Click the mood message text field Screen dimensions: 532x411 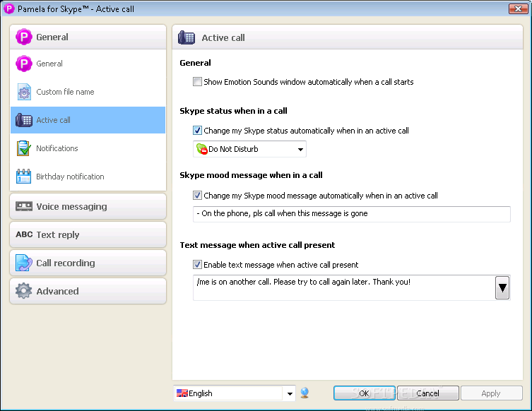point(352,214)
